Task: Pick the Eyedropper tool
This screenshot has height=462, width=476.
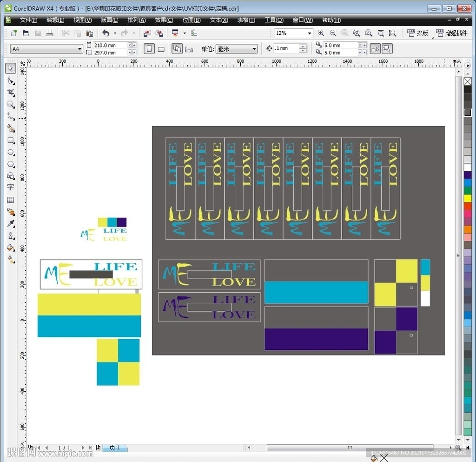Action: coord(11,224)
